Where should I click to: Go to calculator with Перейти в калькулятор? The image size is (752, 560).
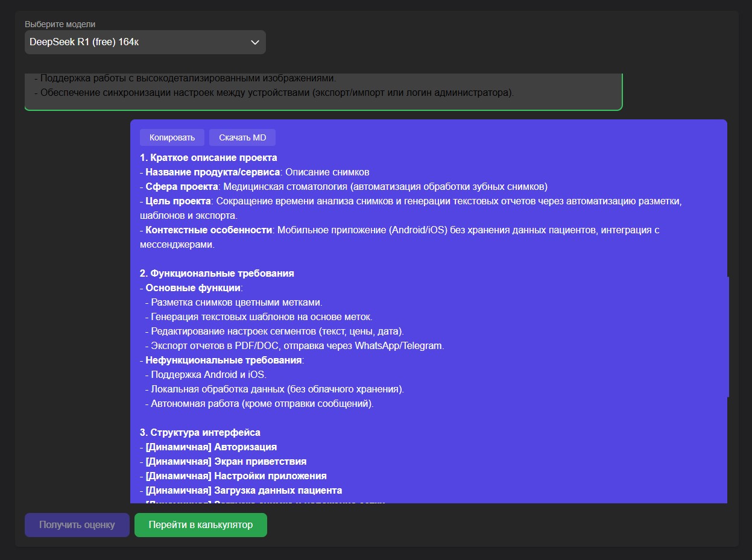click(x=200, y=524)
